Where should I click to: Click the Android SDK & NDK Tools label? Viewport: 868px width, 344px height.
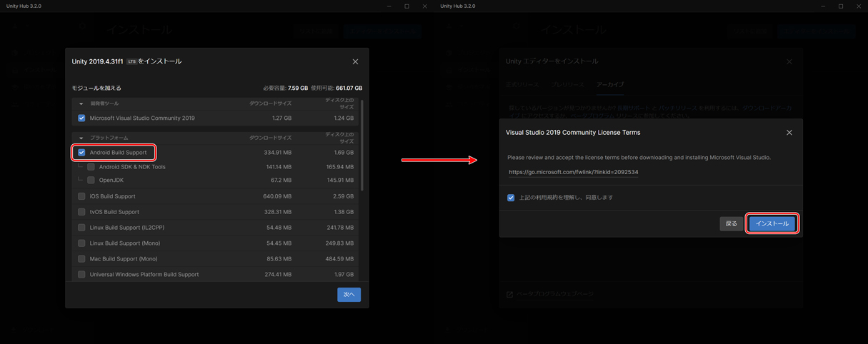[x=132, y=167]
